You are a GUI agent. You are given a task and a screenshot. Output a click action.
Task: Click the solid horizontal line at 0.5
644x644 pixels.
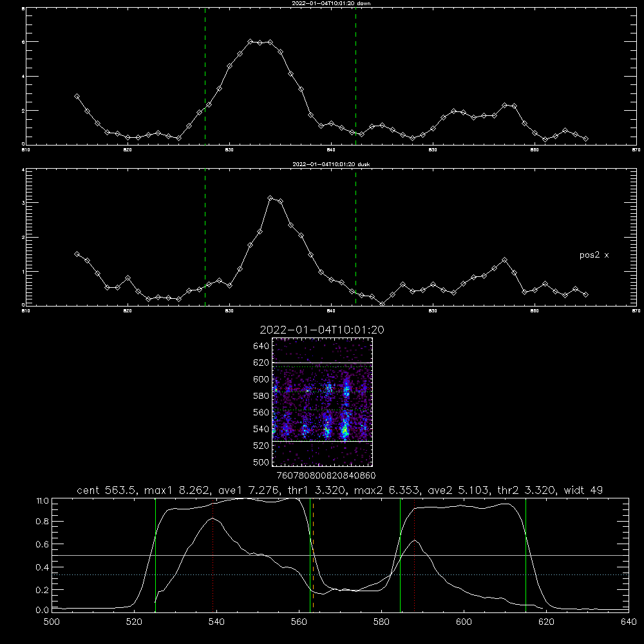coord(341,555)
